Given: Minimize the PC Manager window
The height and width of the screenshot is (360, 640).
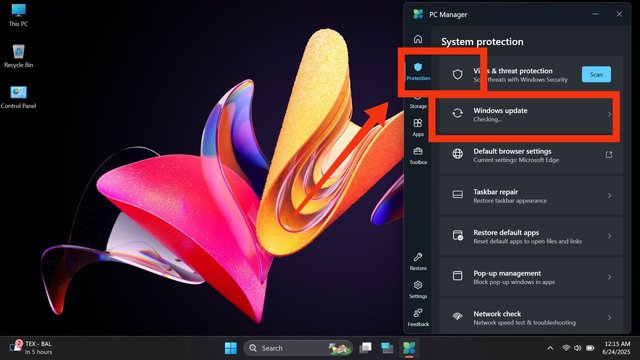Looking at the screenshot, I should (596, 14).
